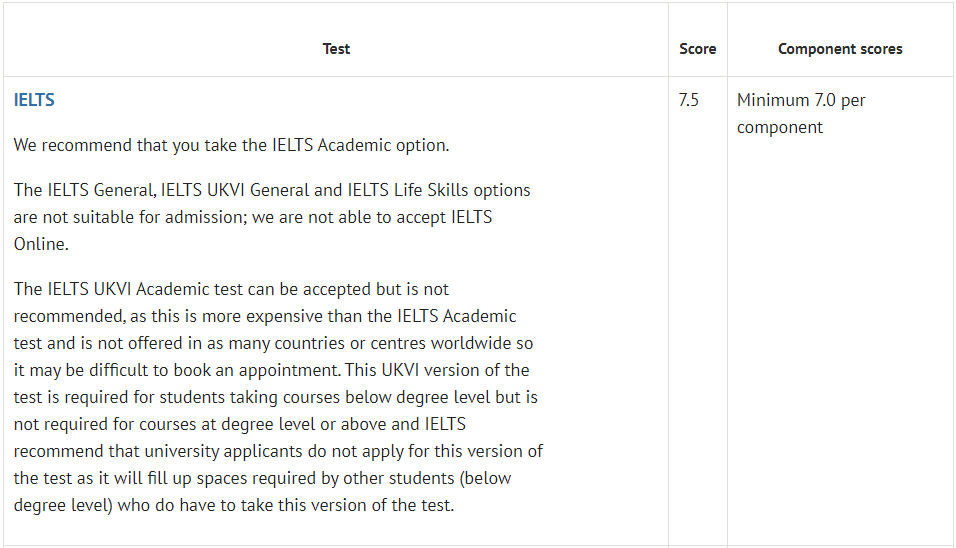956x548 pixels.
Task: Click the Test column header
Action: (336, 49)
